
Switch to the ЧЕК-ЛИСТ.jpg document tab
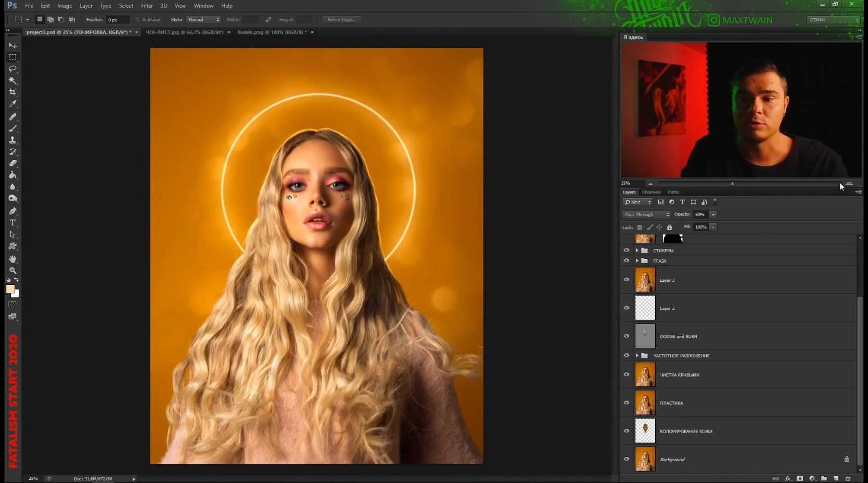[184, 32]
